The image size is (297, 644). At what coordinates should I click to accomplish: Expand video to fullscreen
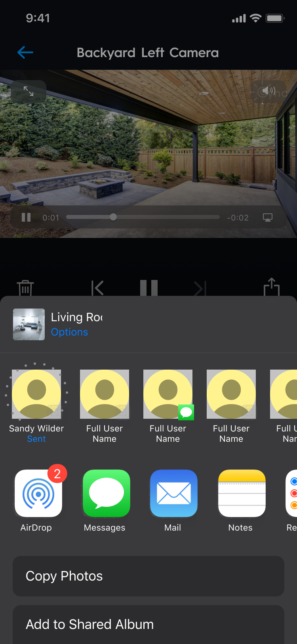point(29,92)
